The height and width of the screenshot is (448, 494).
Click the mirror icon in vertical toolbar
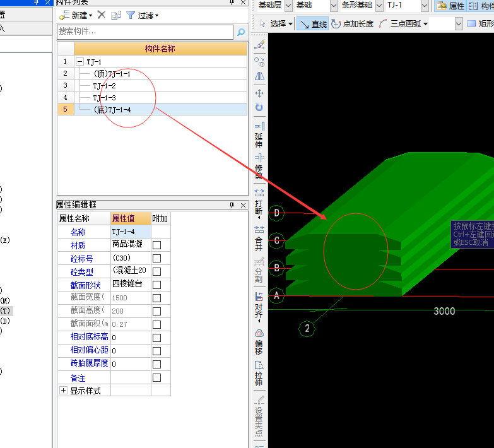click(259, 76)
